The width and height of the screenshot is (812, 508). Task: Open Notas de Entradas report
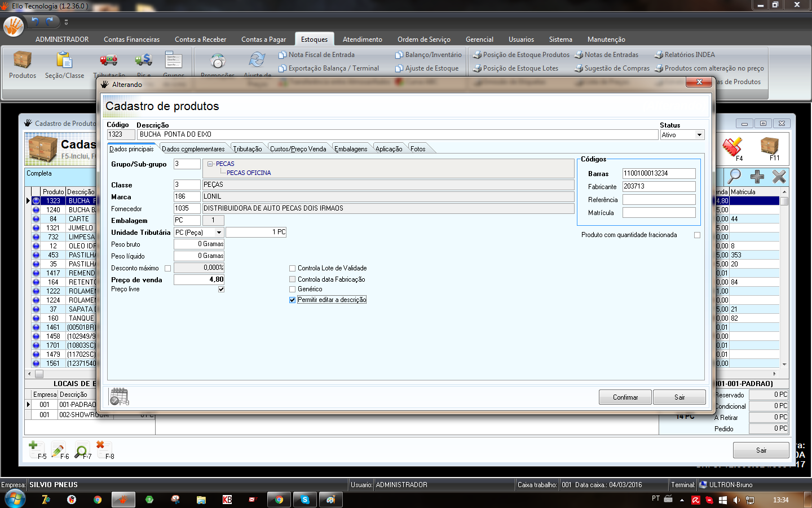click(x=606, y=55)
